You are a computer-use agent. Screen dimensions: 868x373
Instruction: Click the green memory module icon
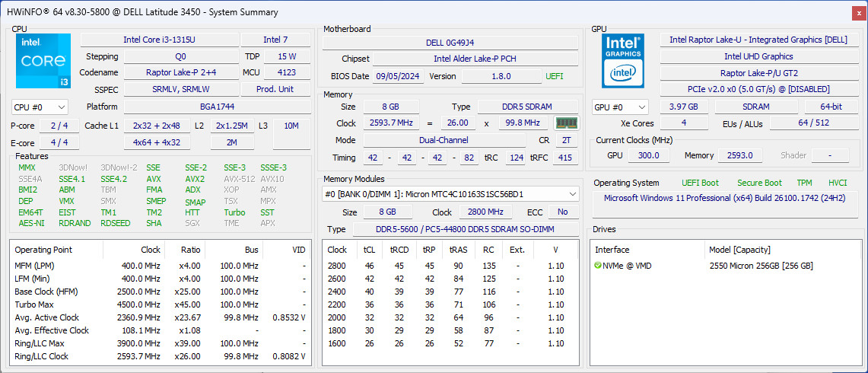pyautogui.click(x=566, y=123)
